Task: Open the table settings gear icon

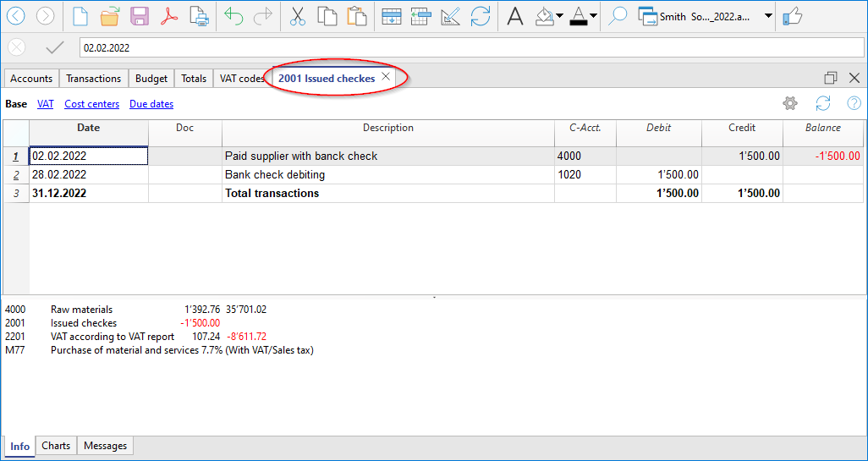Action: [x=790, y=103]
